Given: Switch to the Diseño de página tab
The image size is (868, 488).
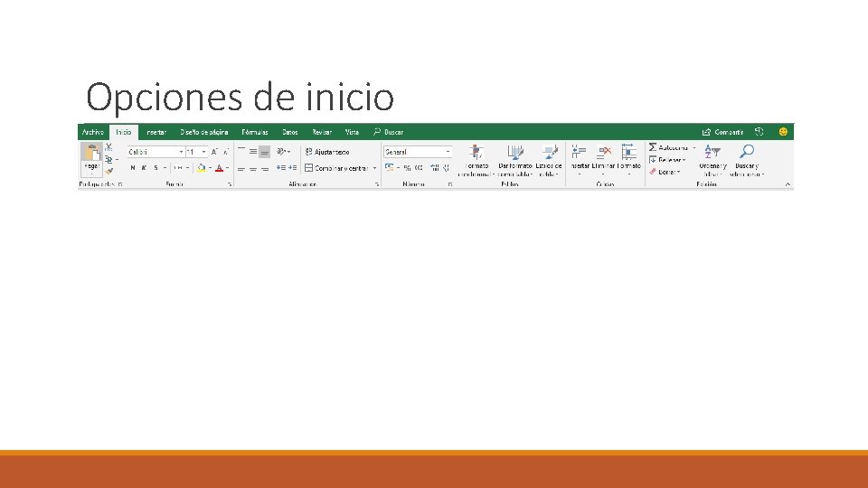Looking at the screenshot, I should point(203,132).
